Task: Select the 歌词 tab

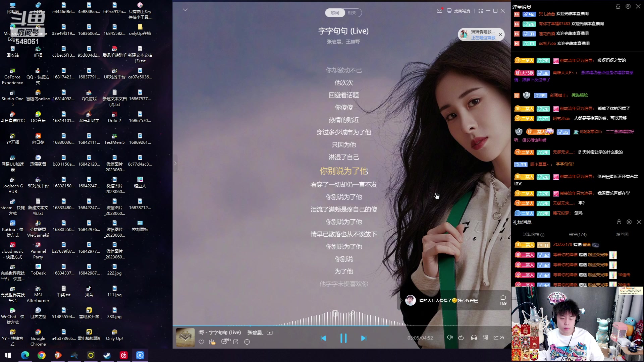Action: pos(335,13)
